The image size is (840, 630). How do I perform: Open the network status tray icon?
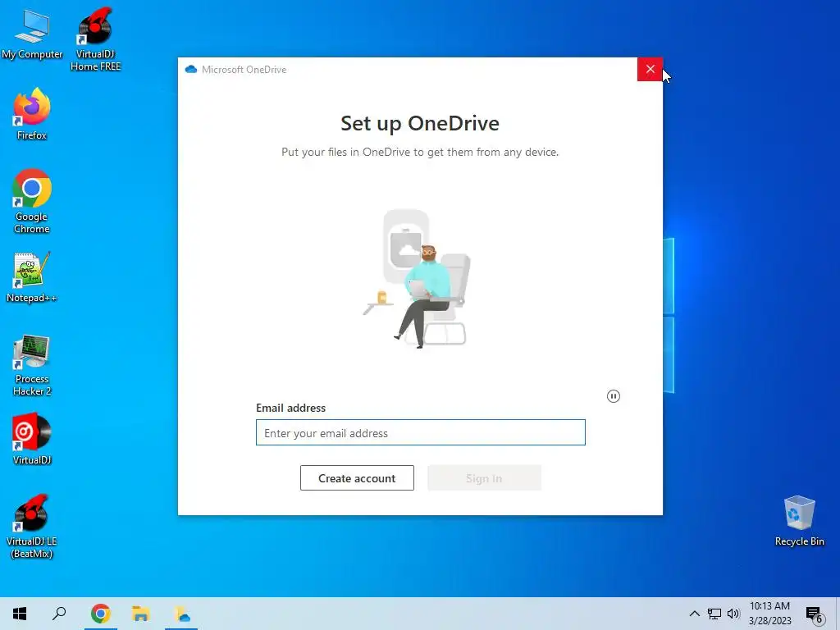(714, 614)
